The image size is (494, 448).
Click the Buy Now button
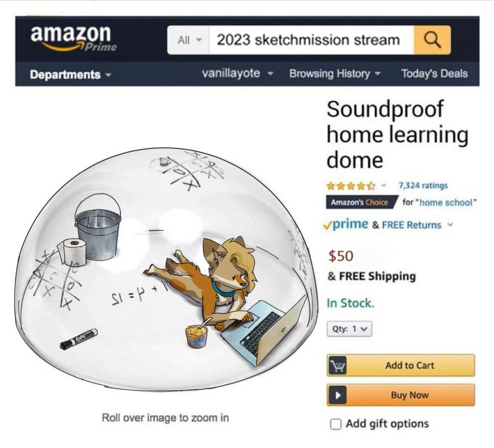tap(401, 395)
